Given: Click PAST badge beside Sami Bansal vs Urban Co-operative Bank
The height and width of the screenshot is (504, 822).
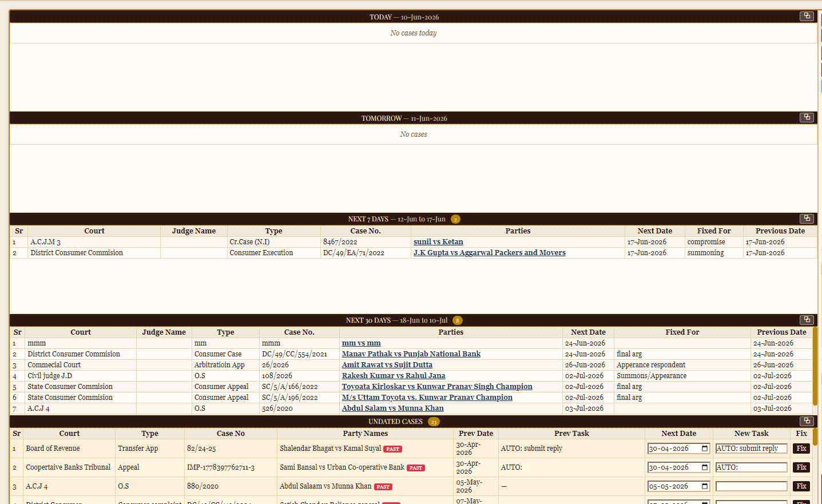Looking at the screenshot, I should coord(416,468).
